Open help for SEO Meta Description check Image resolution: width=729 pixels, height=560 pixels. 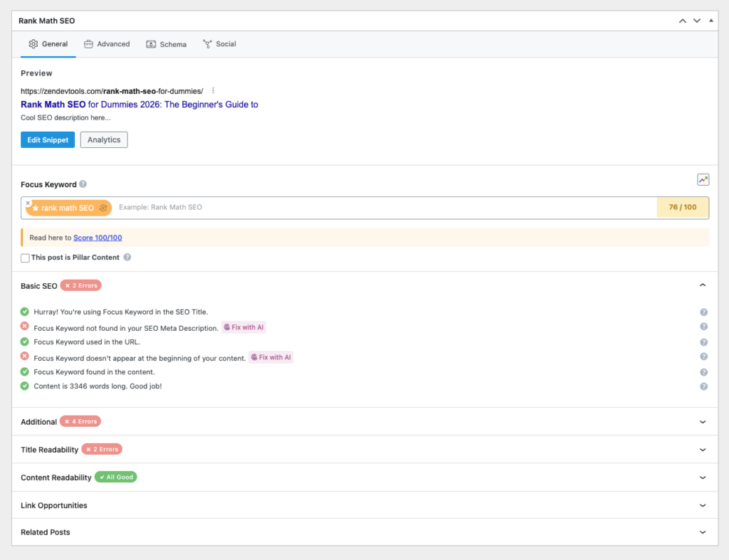[704, 327]
